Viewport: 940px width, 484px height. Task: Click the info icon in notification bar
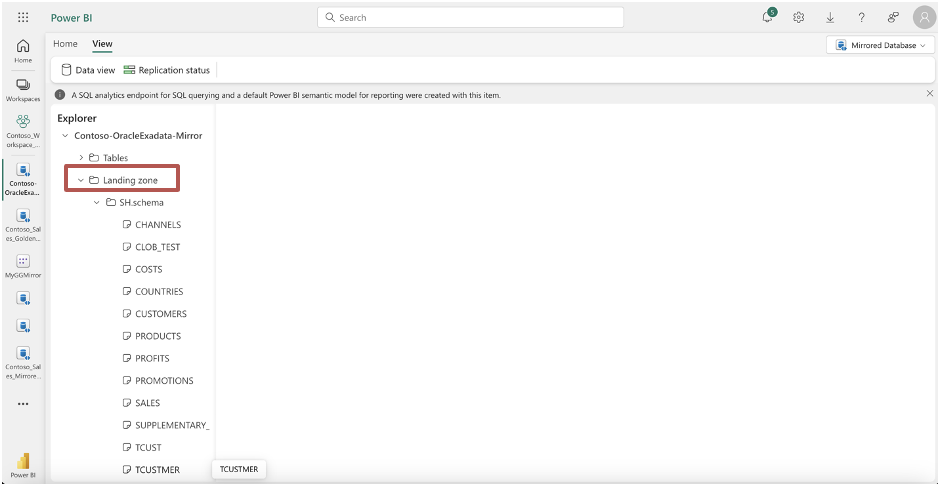[x=60, y=95]
